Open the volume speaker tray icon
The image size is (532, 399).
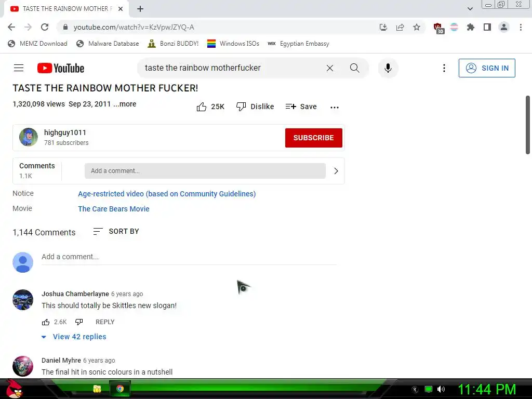(441, 389)
